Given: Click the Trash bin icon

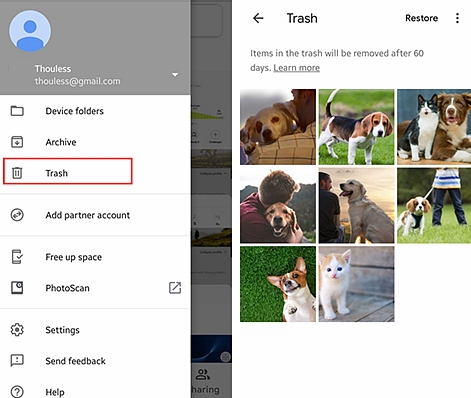Looking at the screenshot, I should point(17,173).
